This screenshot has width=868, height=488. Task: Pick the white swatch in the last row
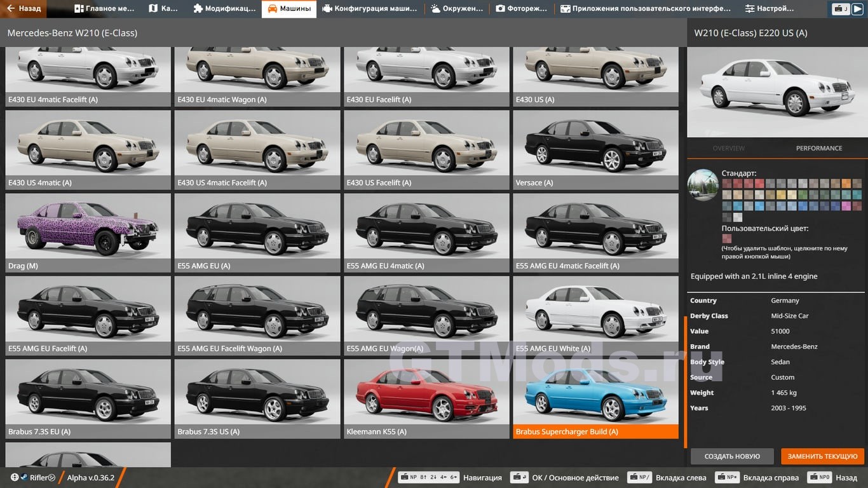pos(738,217)
